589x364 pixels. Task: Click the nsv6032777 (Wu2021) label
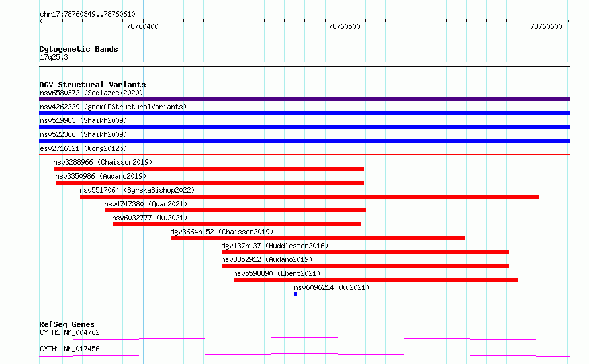(x=150, y=218)
